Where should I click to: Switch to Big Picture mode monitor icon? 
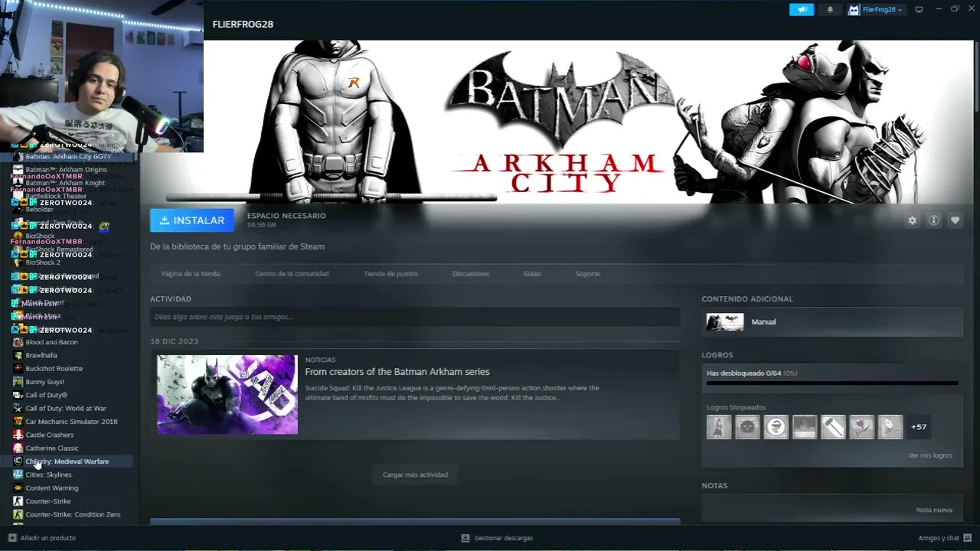919,9
